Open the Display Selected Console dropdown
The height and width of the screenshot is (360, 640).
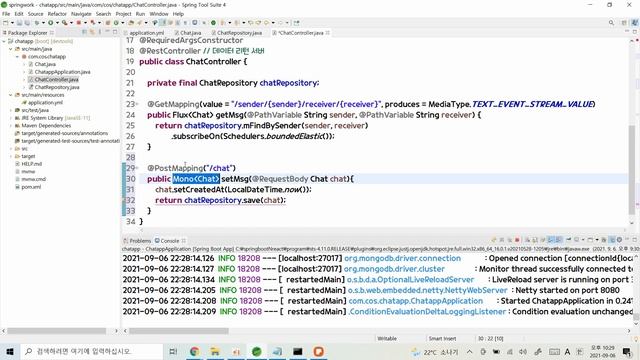tap(582, 240)
